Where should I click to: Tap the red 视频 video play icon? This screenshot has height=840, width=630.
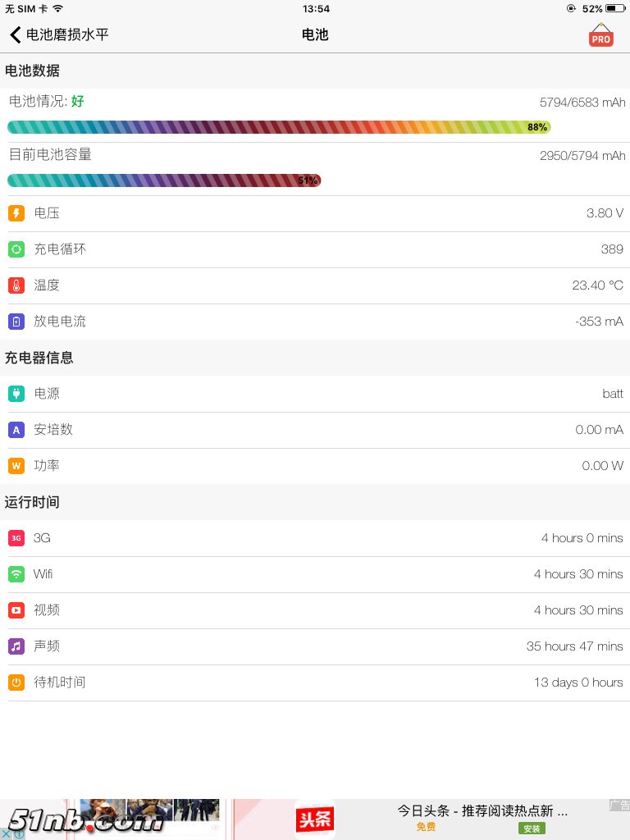[x=16, y=610]
